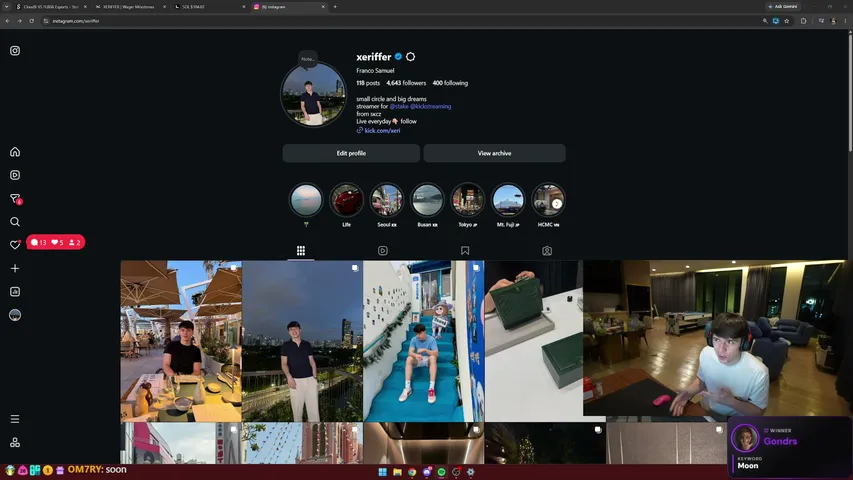Viewport: 853px width, 480px height.
Task: Open the Seoul story highlight
Action: (387, 200)
